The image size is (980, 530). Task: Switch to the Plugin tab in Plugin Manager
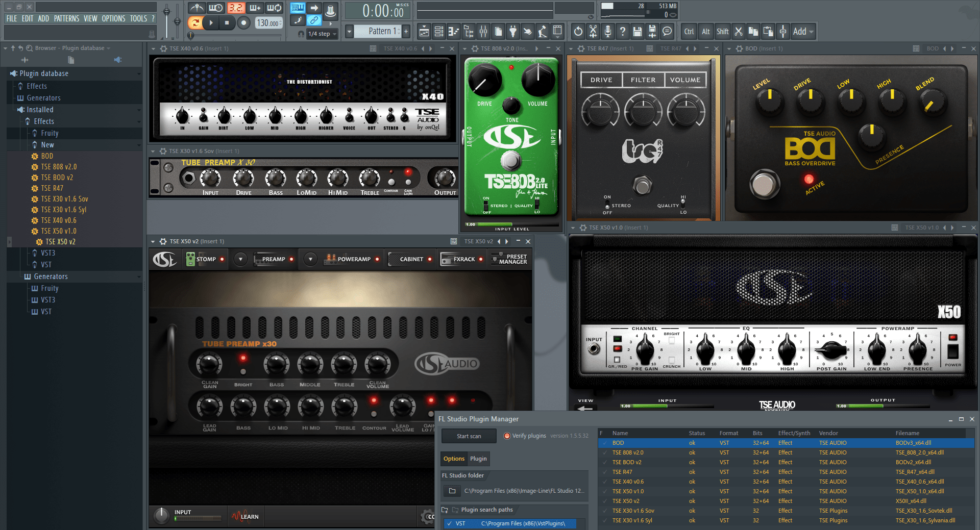pyautogui.click(x=478, y=459)
